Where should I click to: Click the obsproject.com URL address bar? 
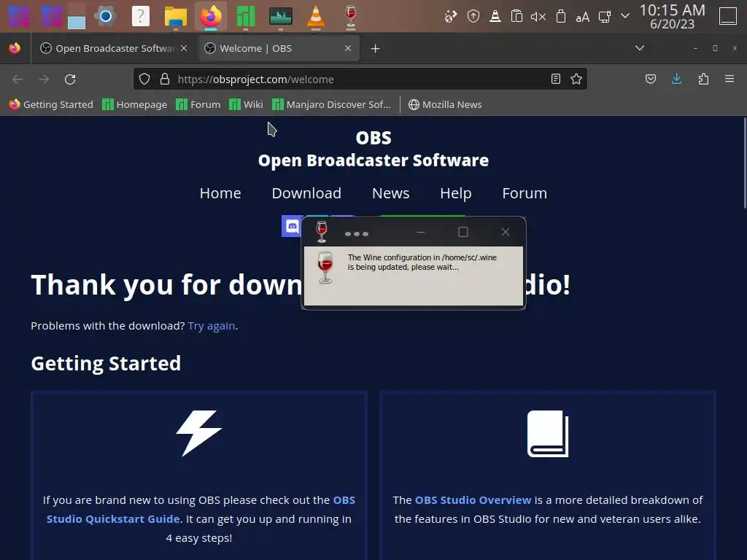tap(360, 79)
